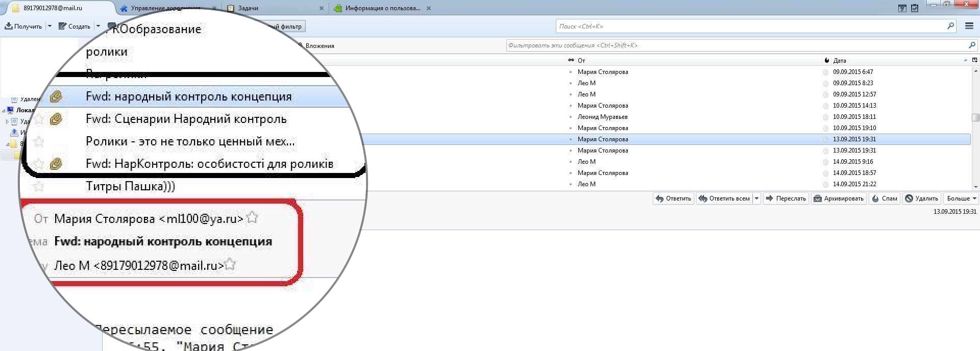980x351 pixels.
Task: Open the hamburger application menu
Action: pos(969,26)
